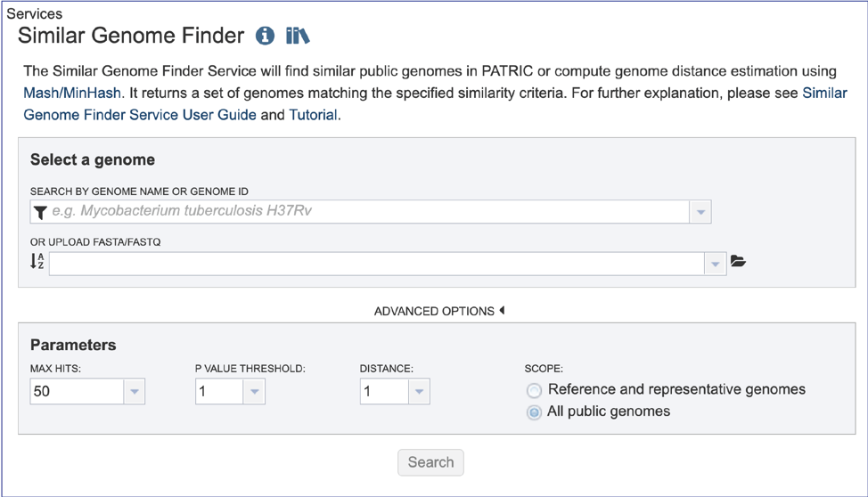Open the P Value Threshold dropdown arrow

point(254,392)
